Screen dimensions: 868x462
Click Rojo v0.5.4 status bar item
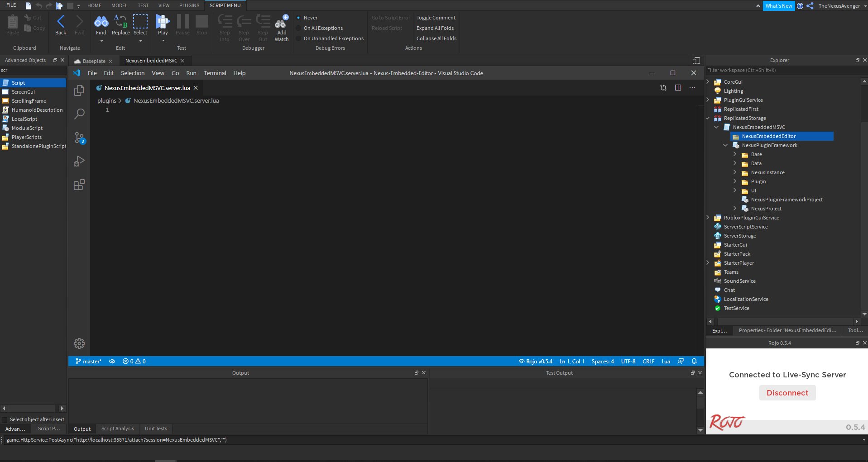click(536, 361)
